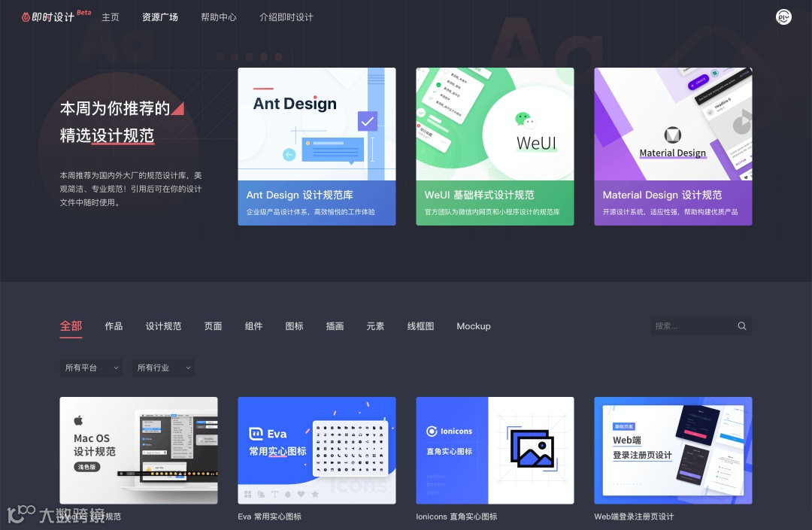Image resolution: width=812 pixels, height=530 pixels.
Task: Open the 介绍即时设计 nav item
Action: click(286, 17)
